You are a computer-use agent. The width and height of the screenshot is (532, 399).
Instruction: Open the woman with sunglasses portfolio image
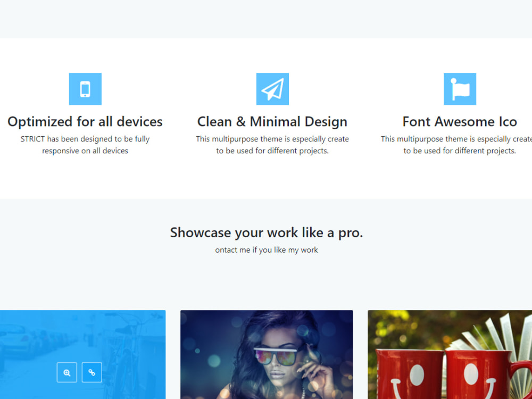click(267, 354)
